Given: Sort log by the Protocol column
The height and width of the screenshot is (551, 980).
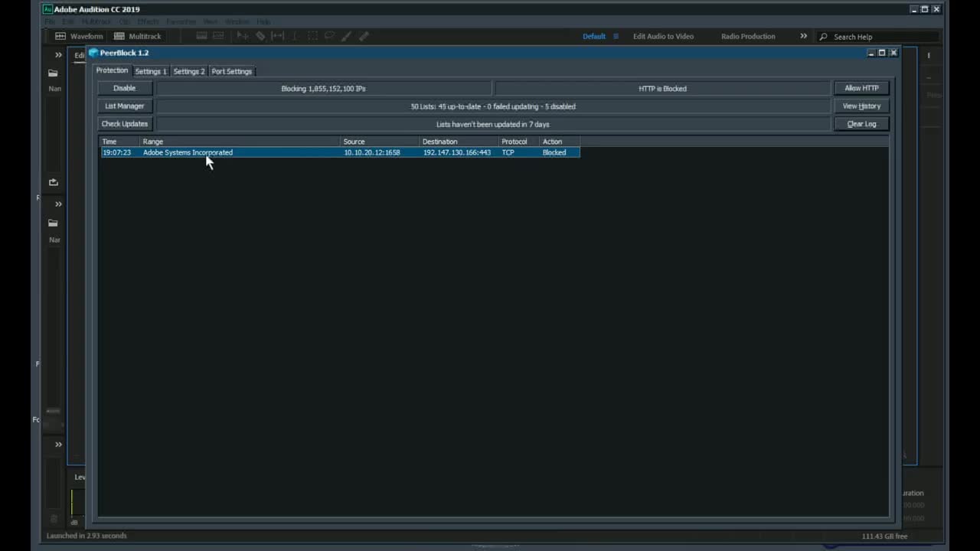Looking at the screenshot, I should 520,142.
